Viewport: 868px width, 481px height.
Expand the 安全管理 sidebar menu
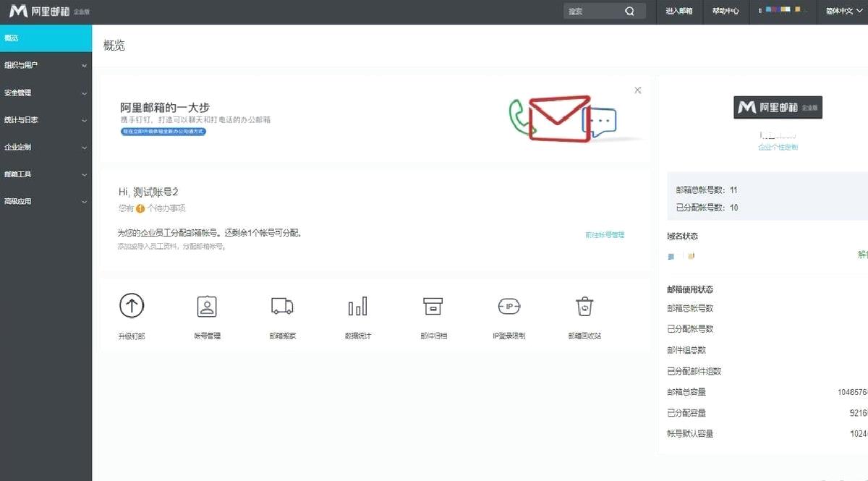pyautogui.click(x=46, y=93)
